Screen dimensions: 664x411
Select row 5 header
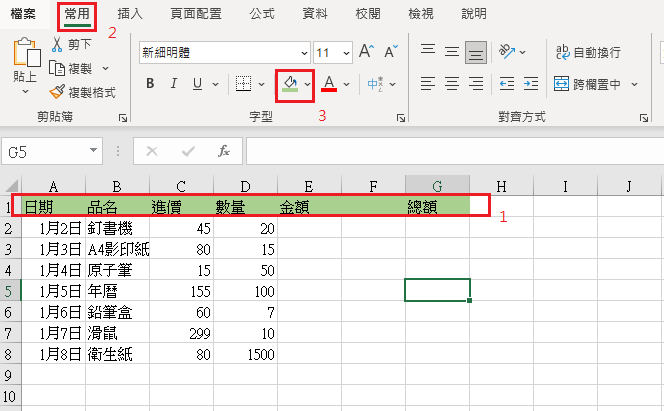(10, 291)
